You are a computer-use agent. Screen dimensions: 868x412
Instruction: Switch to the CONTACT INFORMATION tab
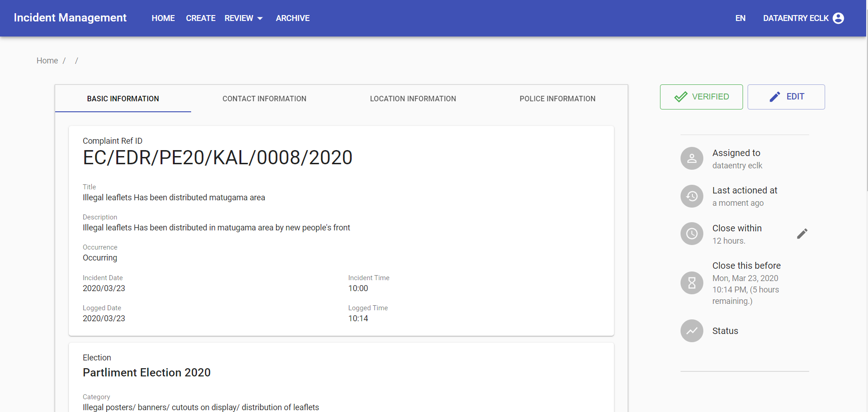pyautogui.click(x=264, y=99)
